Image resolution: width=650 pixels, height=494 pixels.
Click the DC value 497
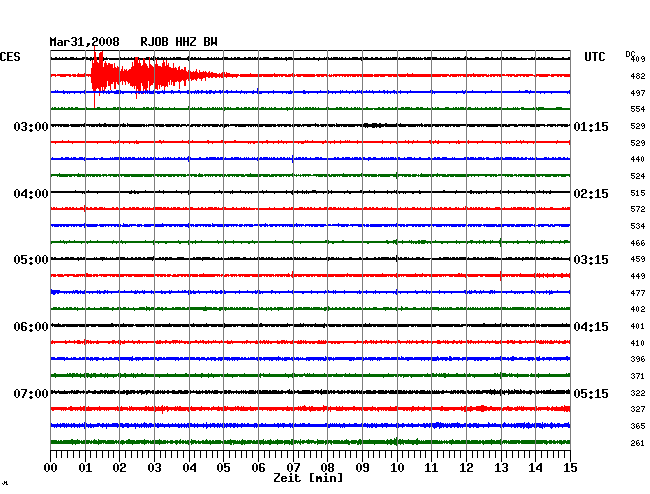tap(638, 93)
